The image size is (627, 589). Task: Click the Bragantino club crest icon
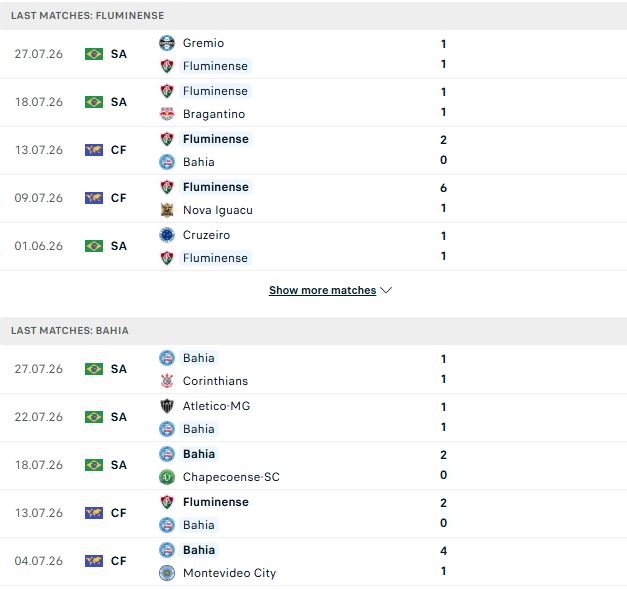pyautogui.click(x=167, y=114)
